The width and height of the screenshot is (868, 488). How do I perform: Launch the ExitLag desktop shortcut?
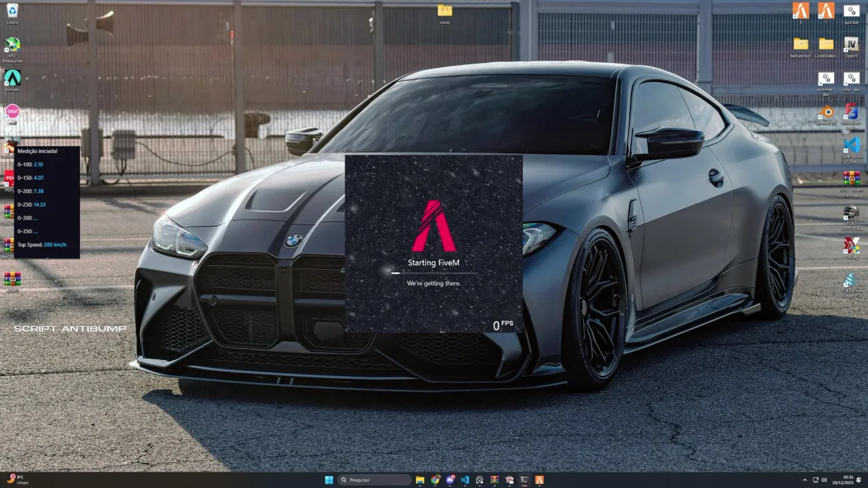pos(852,248)
